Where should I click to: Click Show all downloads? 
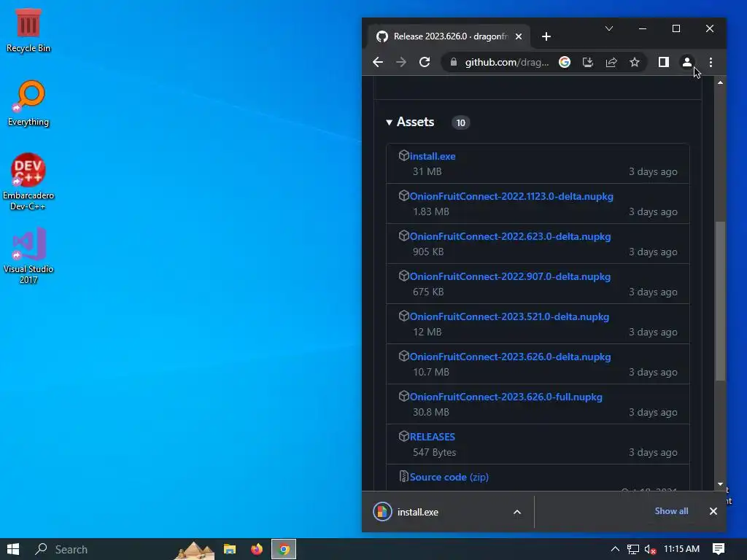tap(671, 511)
